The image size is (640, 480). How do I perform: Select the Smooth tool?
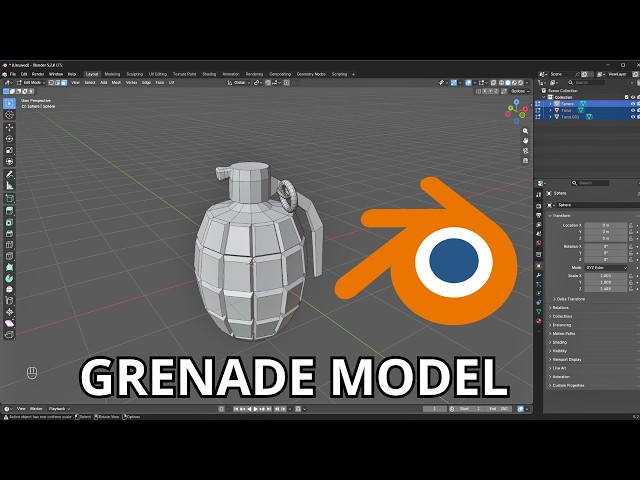[x=9, y=289]
